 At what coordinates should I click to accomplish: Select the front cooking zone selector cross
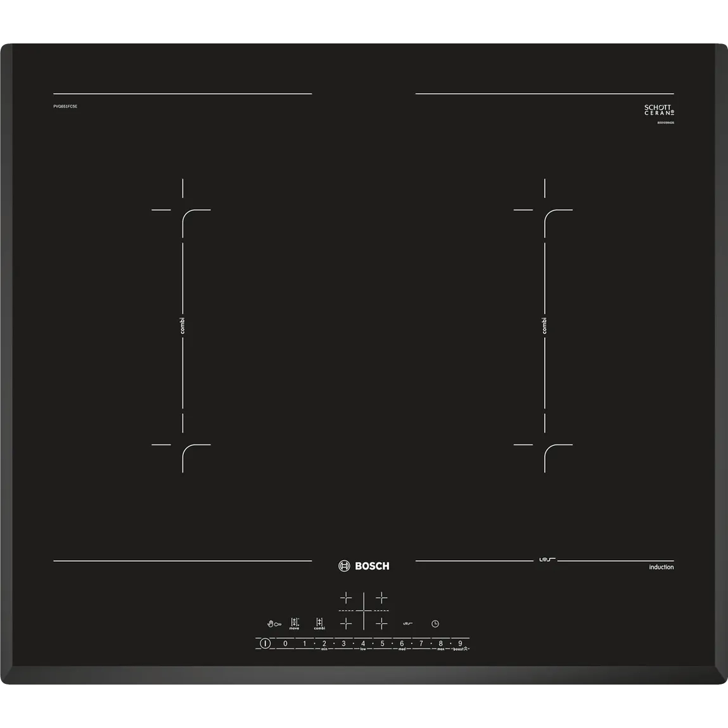(345, 624)
